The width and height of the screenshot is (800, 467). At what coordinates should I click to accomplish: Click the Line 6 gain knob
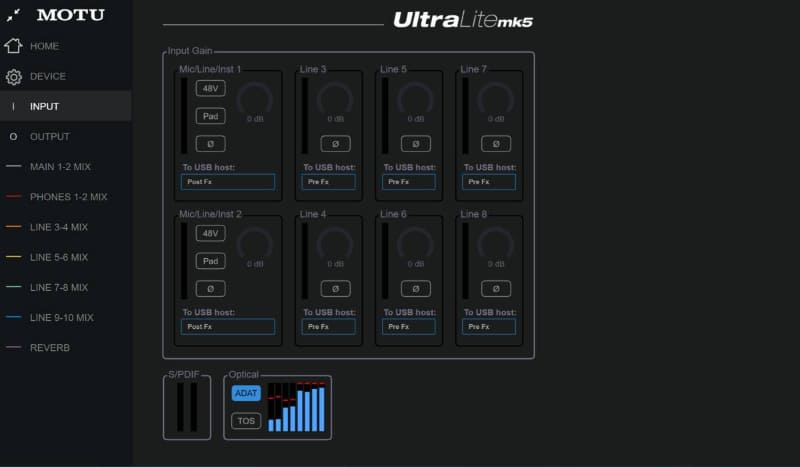tap(415, 244)
